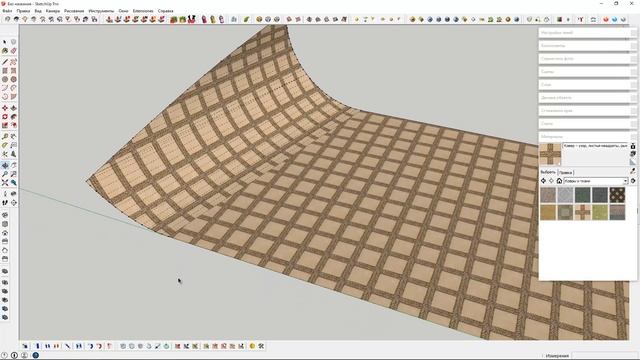Pick the Tape Measure tool
The height and width of the screenshot is (360, 640).
tap(4, 136)
